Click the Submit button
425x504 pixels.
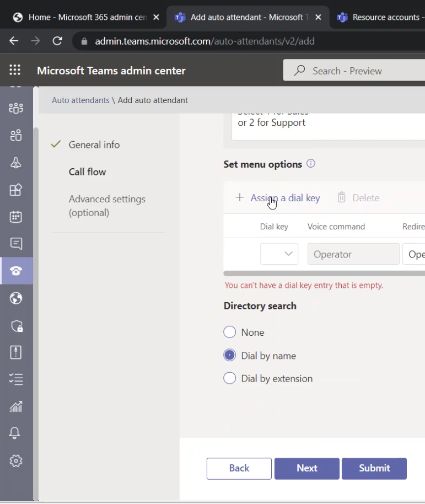point(374,468)
